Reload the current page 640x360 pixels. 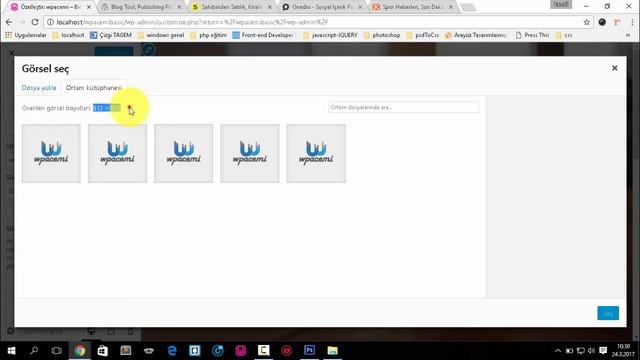click(35, 22)
